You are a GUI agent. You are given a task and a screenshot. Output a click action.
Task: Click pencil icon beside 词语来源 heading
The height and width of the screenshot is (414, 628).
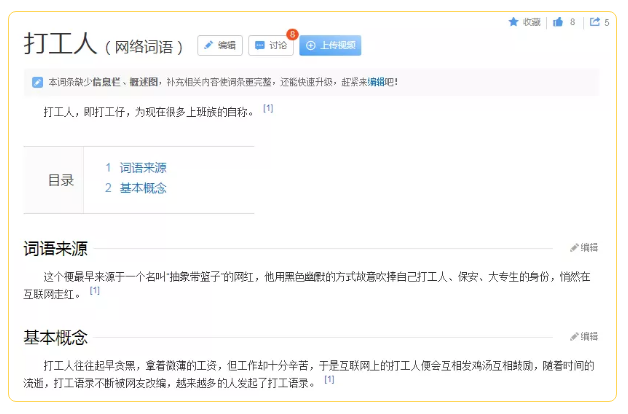[574, 248]
